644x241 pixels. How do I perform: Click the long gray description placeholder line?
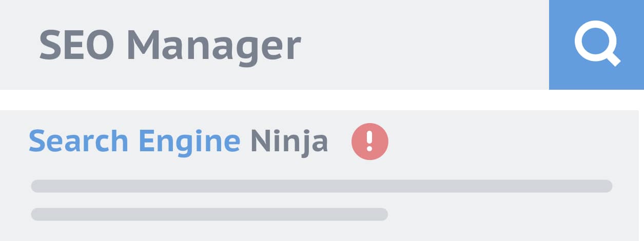click(322, 186)
